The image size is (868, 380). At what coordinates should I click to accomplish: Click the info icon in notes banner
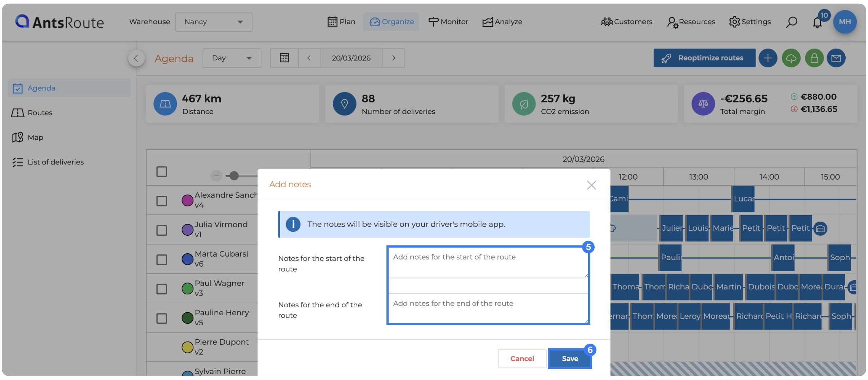[x=293, y=224]
